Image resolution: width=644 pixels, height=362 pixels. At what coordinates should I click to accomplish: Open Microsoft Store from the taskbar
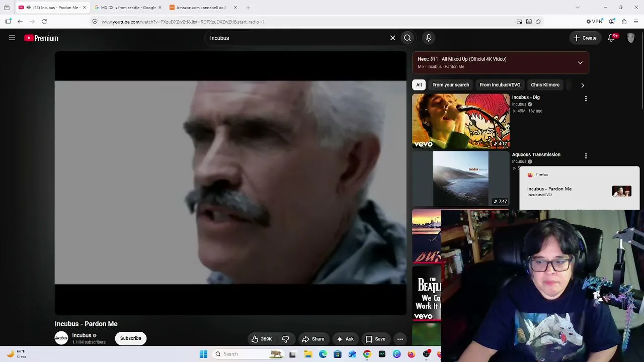click(338, 354)
